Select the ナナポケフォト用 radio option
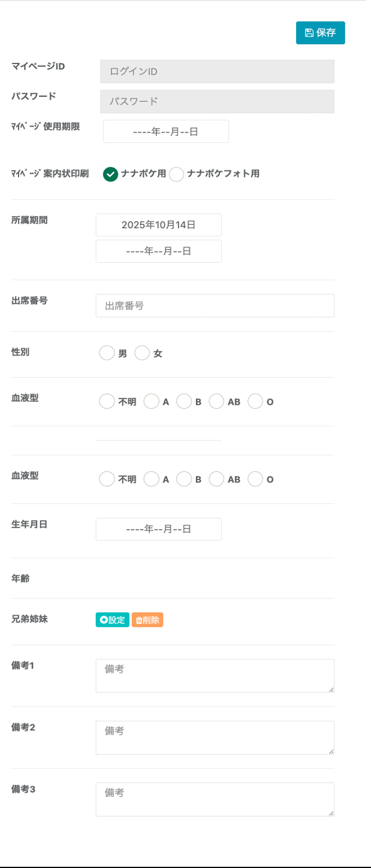This screenshot has height=868, width=371. coord(176,174)
